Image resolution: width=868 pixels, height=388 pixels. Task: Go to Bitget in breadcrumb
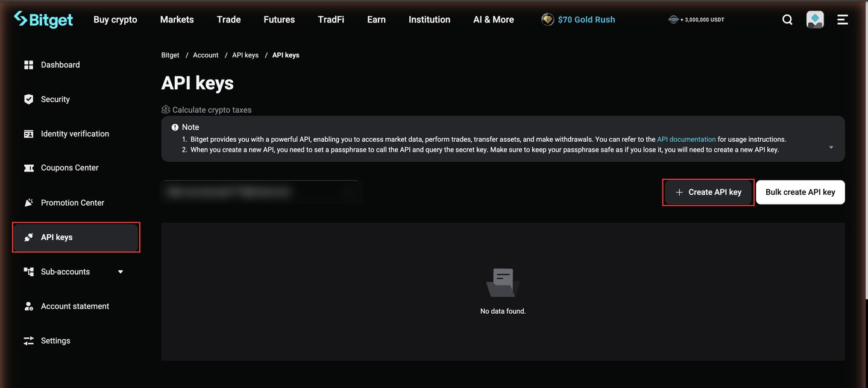[171, 55]
